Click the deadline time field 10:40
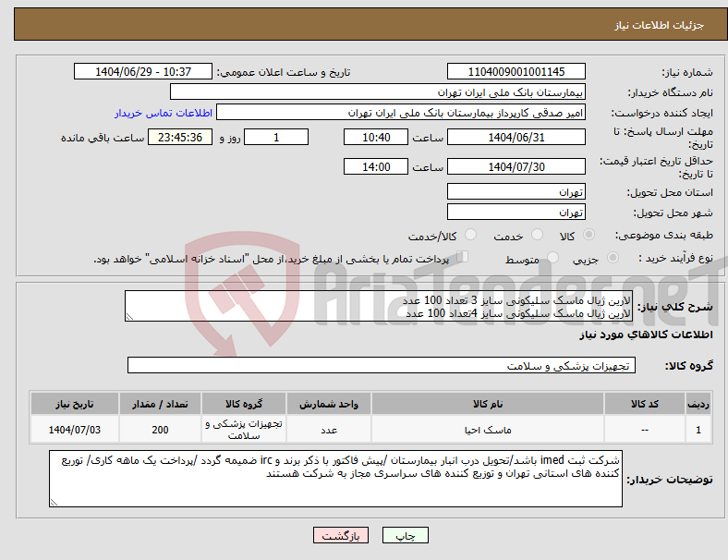 (376, 137)
